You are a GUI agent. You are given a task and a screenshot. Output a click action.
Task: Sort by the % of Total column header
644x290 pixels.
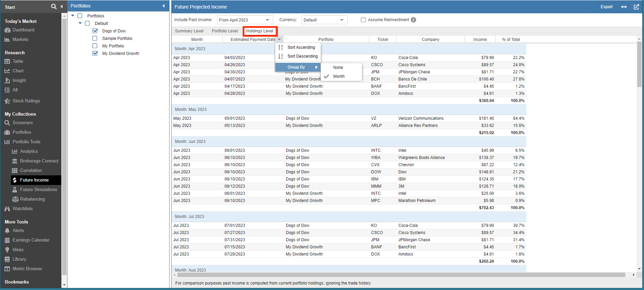click(x=511, y=40)
